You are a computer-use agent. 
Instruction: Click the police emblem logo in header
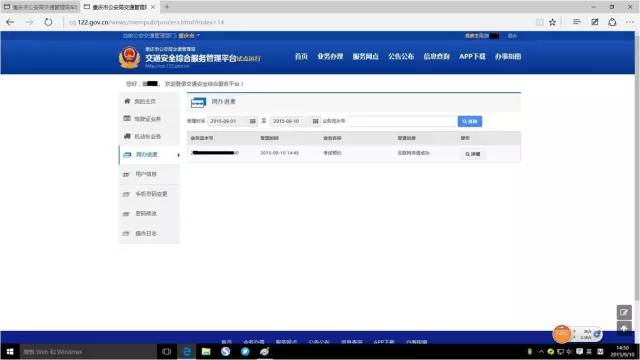pos(129,58)
